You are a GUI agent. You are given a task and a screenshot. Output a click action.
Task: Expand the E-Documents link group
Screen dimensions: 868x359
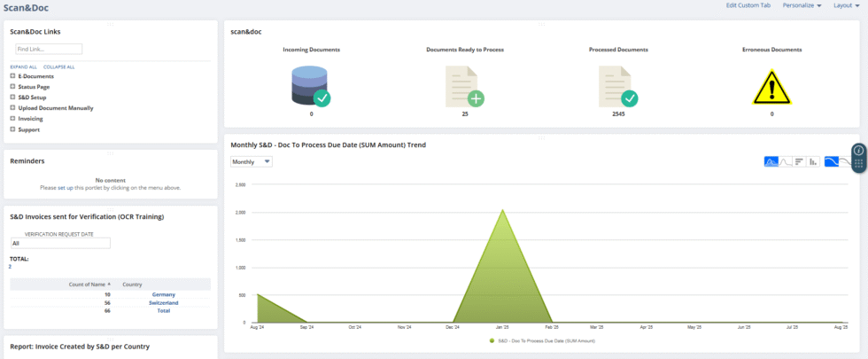point(12,76)
